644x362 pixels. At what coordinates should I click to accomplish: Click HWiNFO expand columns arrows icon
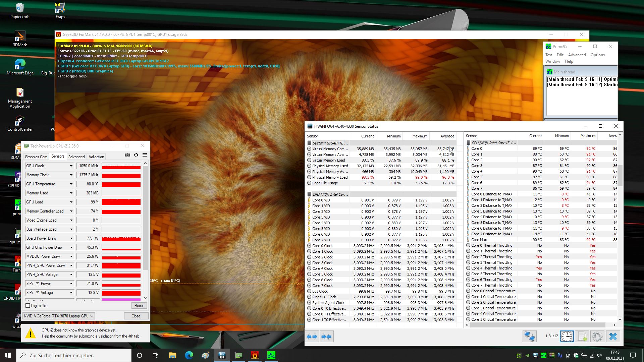click(x=312, y=337)
